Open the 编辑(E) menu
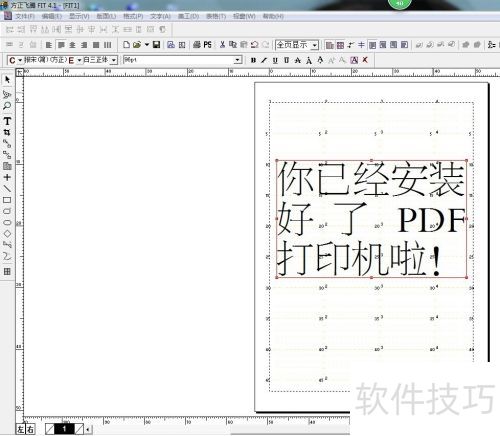This screenshot has width=500, height=436. coord(51,16)
